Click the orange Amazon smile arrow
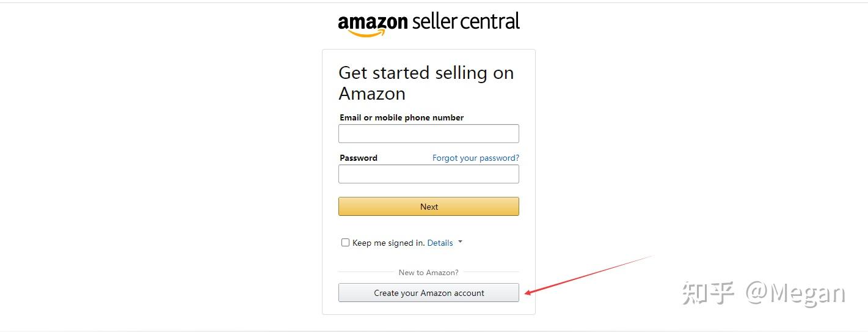The image size is (868, 332). [x=367, y=34]
